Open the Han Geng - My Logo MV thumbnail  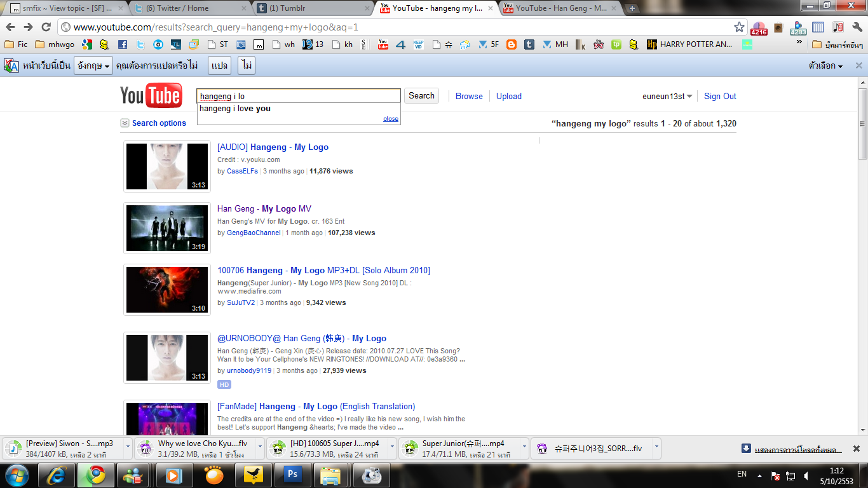point(167,228)
